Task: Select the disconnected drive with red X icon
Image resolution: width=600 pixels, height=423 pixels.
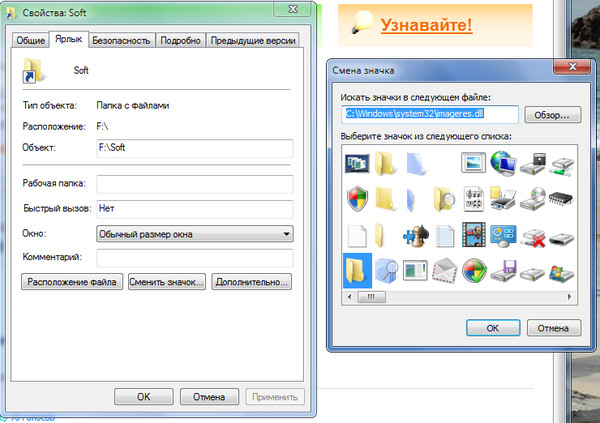Action: pyautogui.click(x=534, y=238)
